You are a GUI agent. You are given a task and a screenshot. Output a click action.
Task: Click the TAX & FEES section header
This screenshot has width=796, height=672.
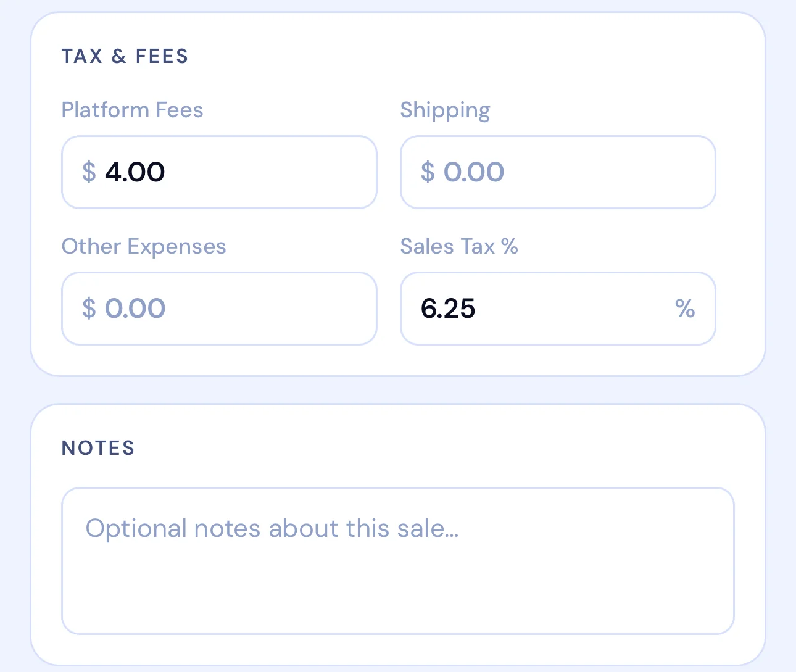click(x=125, y=56)
